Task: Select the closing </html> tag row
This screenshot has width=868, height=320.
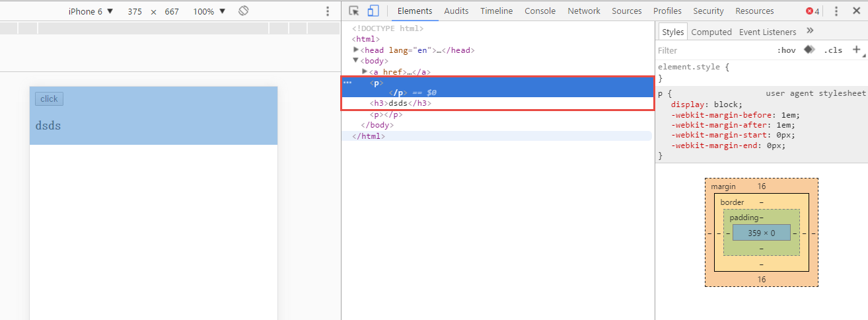Action: click(368, 136)
